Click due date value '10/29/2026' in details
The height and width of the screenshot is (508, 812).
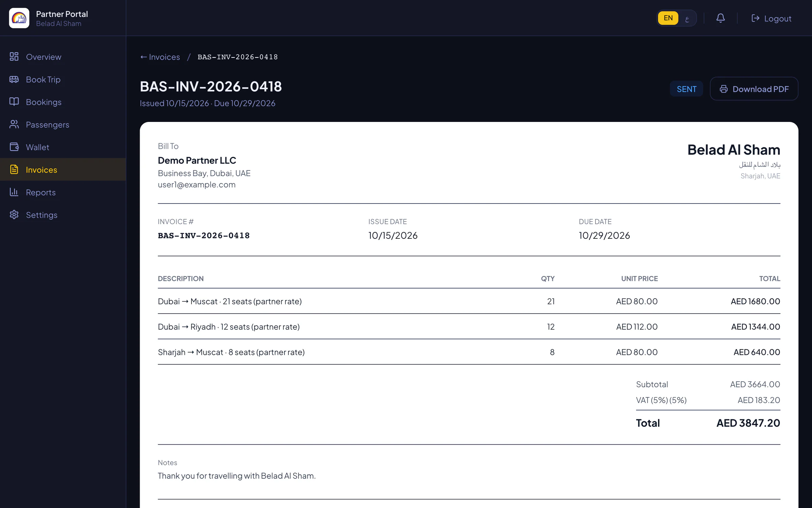604,235
